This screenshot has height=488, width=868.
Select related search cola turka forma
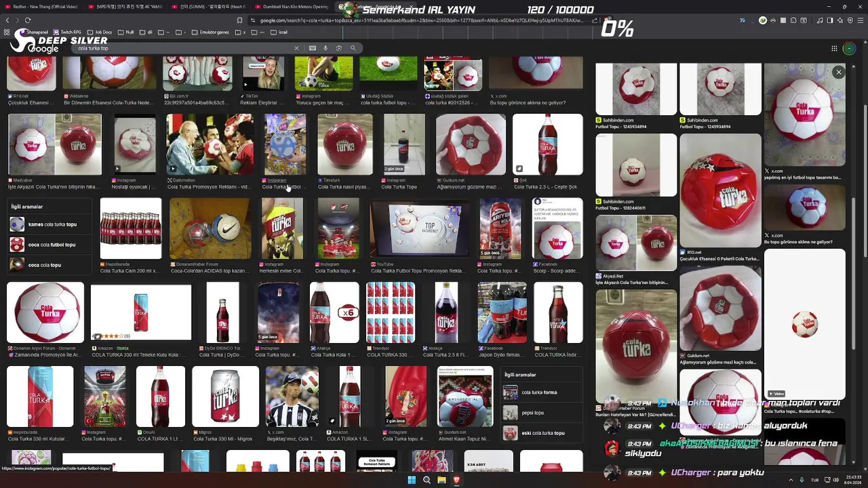tap(542, 392)
